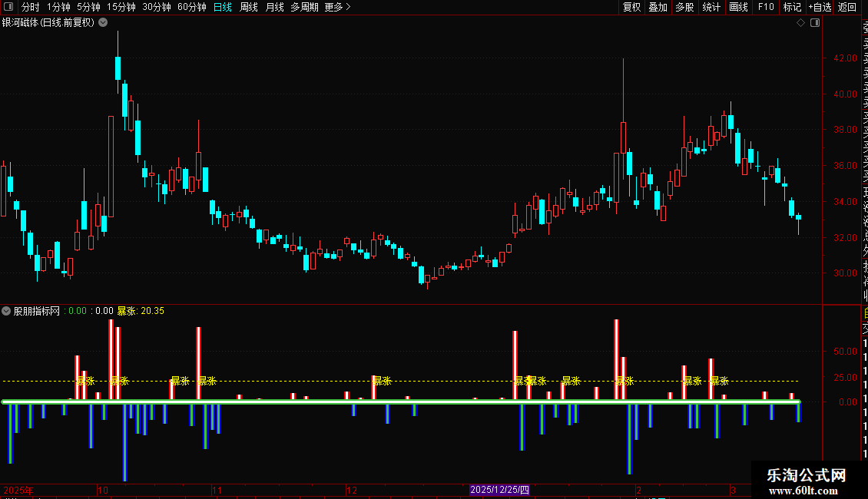The image size is (868, 499).
Task: Open the F10 company info
Action: click(766, 7)
